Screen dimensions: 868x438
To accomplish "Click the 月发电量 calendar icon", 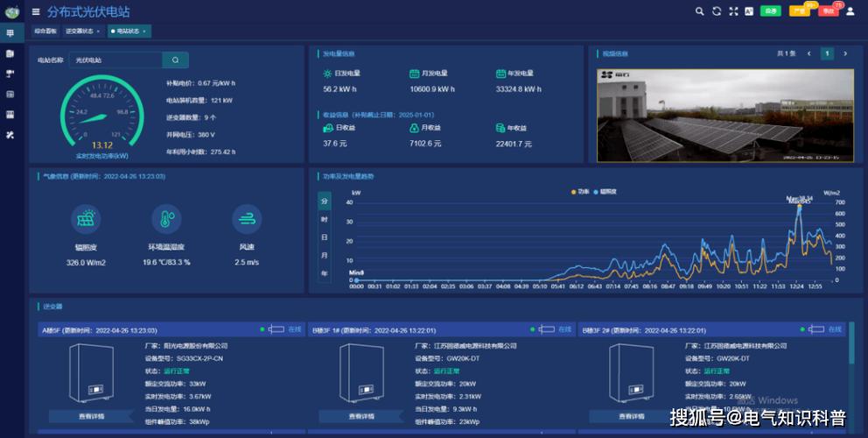I will tap(414, 74).
